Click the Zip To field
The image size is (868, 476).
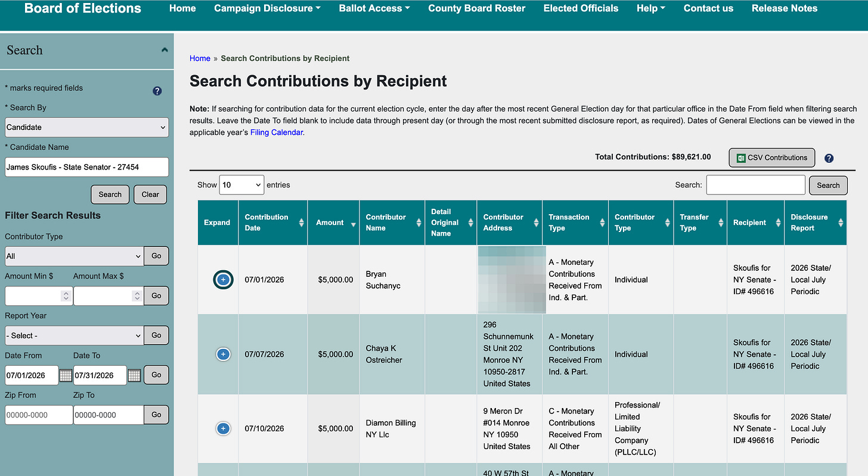(108, 415)
